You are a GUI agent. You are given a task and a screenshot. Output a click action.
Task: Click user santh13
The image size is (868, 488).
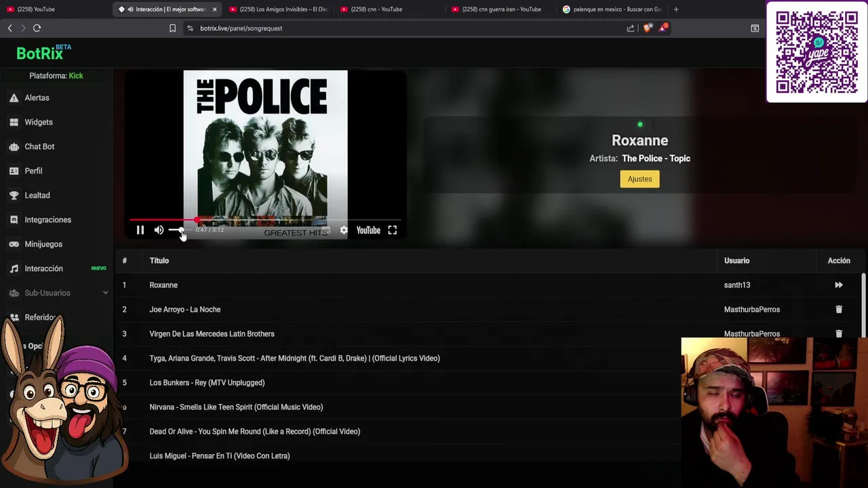click(x=736, y=285)
